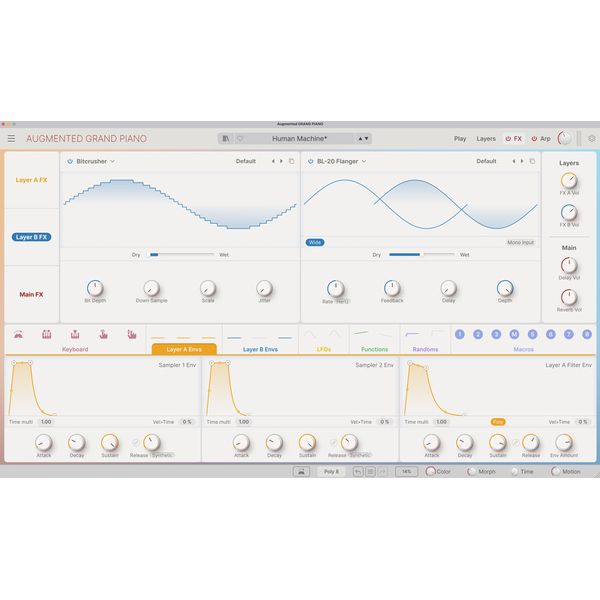Open the Layers view
The image size is (600, 600).
(486, 139)
